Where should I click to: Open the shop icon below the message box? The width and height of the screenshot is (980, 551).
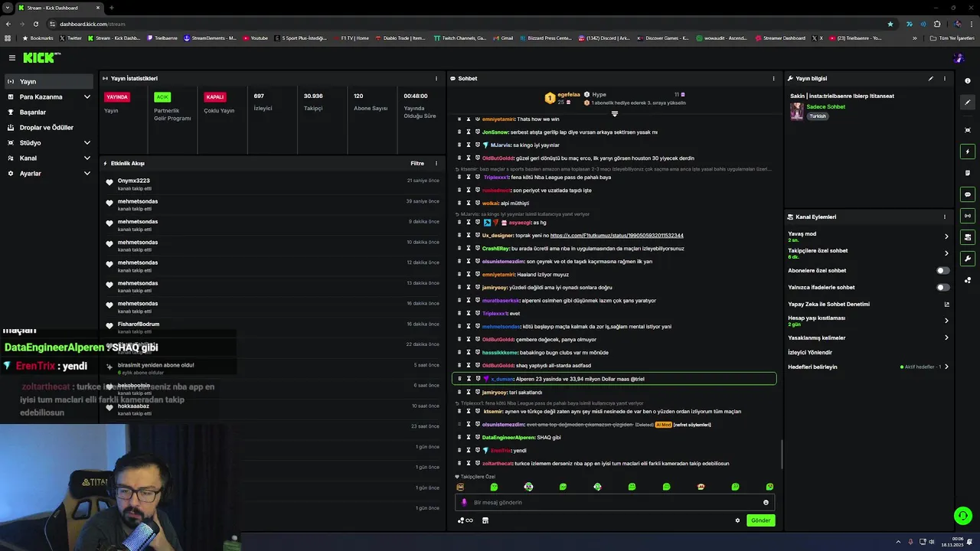(x=485, y=520)
